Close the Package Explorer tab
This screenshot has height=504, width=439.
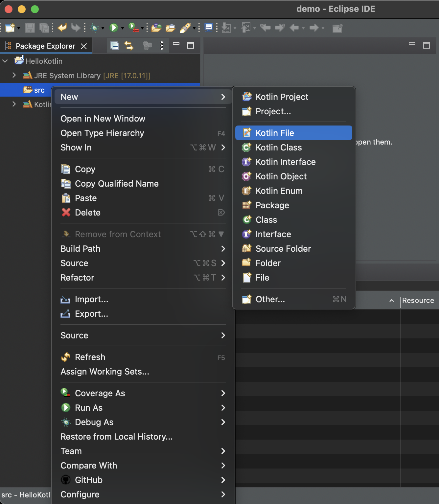84,46
